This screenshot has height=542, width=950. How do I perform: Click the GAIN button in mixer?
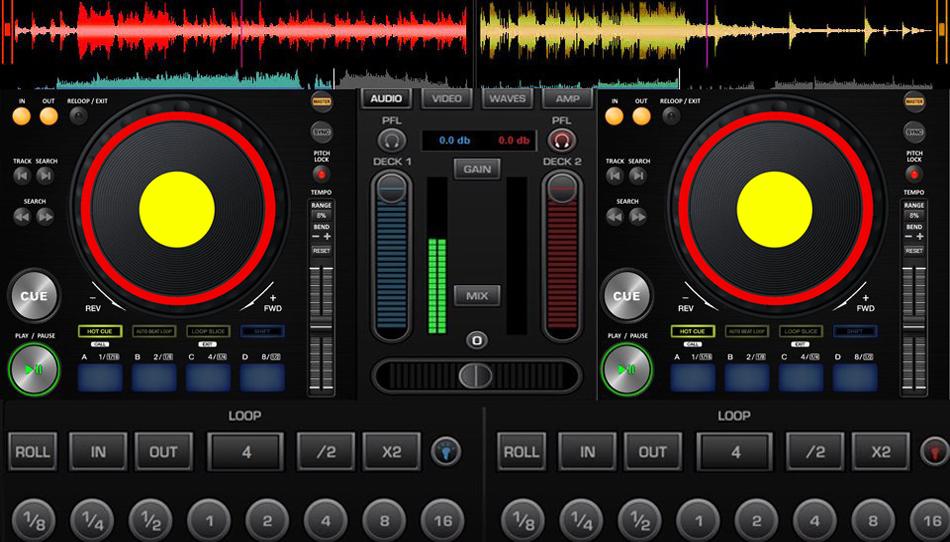477,169
